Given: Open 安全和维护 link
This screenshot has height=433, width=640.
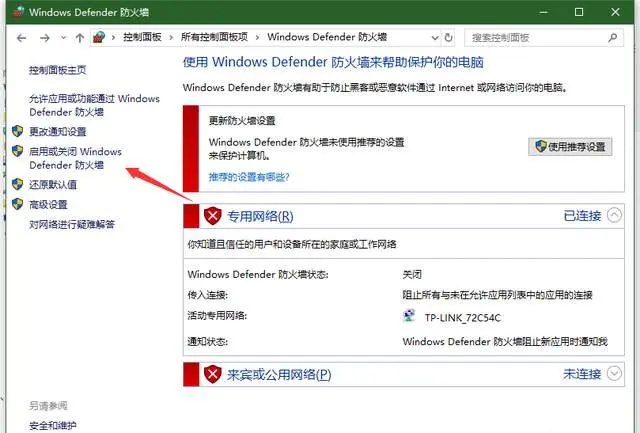Looking at the screenshot, I should [x=53, y=425].
